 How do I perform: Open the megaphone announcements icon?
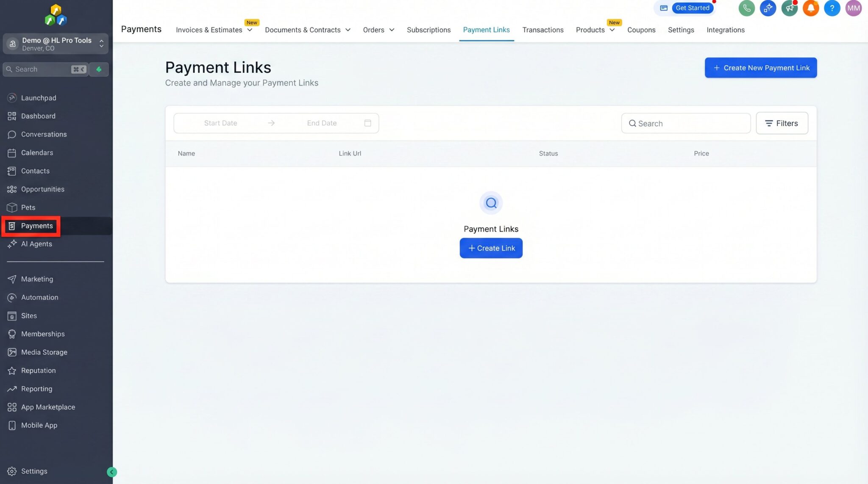click(789, 8)
